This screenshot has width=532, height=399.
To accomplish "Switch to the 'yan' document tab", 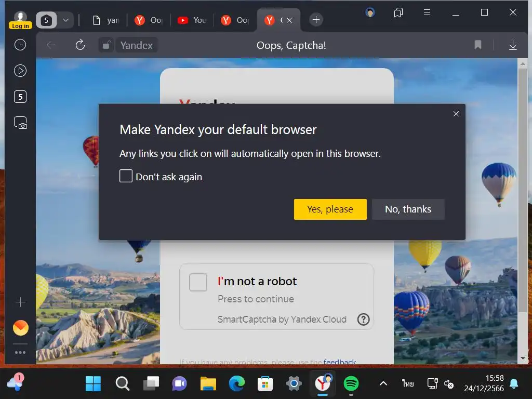I will pyautogui.click(x=105, y=20).
